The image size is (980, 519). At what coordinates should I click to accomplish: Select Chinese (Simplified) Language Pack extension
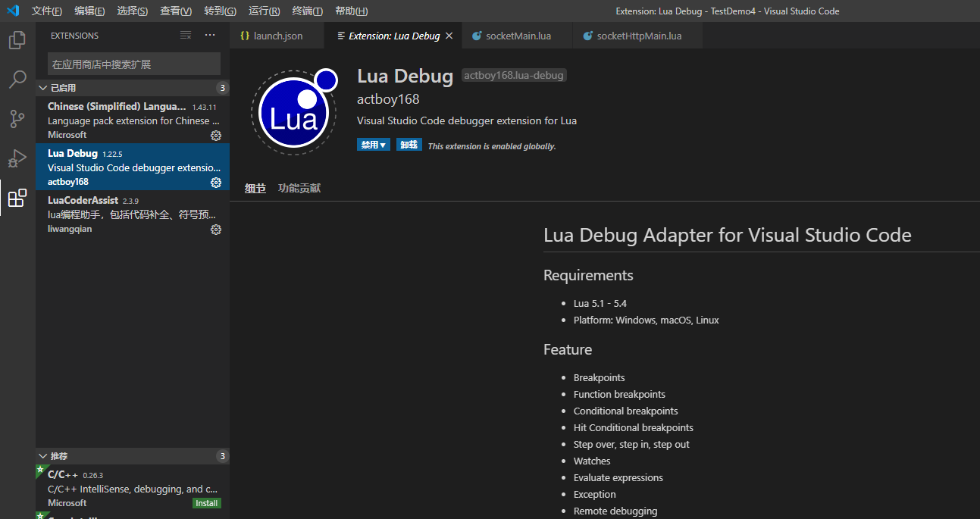pyautogui.click(x=133, y=120)
